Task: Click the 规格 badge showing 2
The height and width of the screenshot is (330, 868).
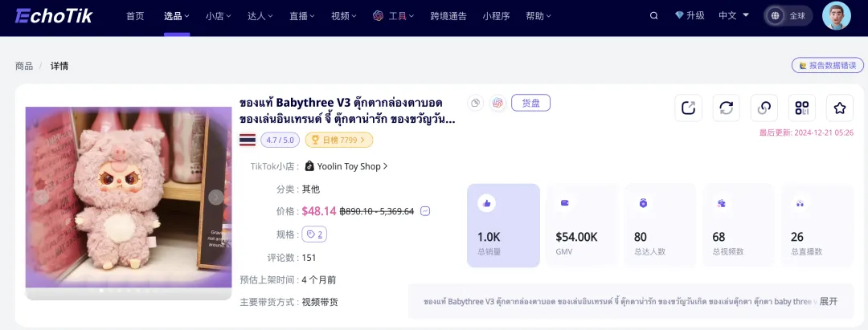Action: tap(314, 234)
